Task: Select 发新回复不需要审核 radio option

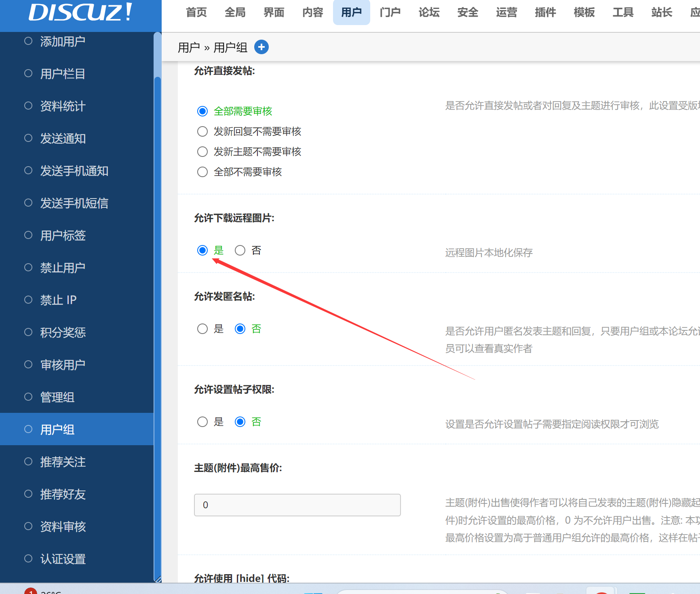Action: [202, 131]
